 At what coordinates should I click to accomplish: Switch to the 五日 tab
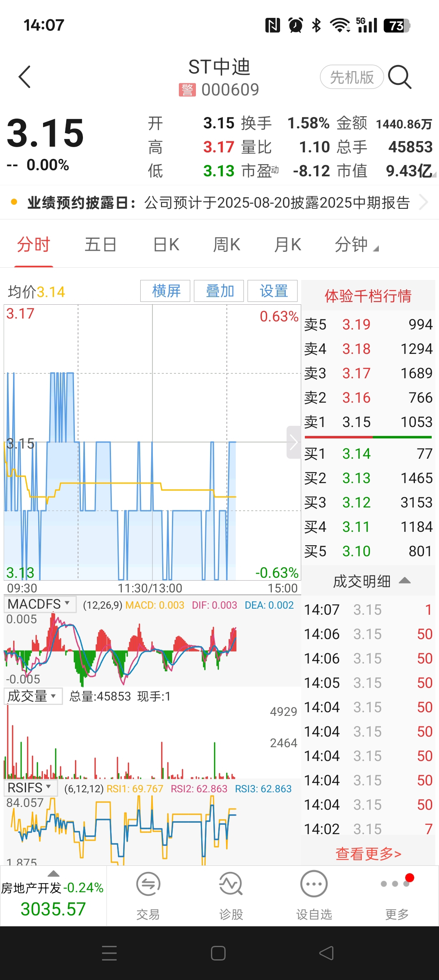click(100, 245)
